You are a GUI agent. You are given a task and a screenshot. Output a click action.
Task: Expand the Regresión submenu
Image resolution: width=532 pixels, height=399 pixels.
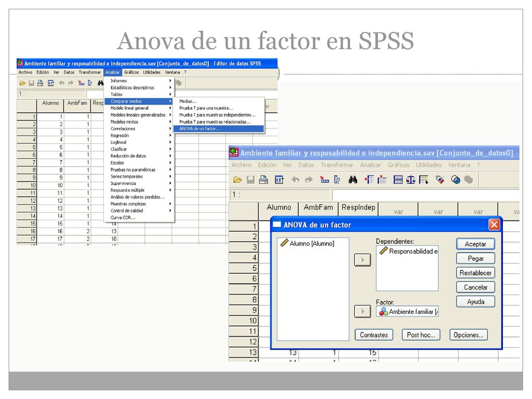(139, 136)
